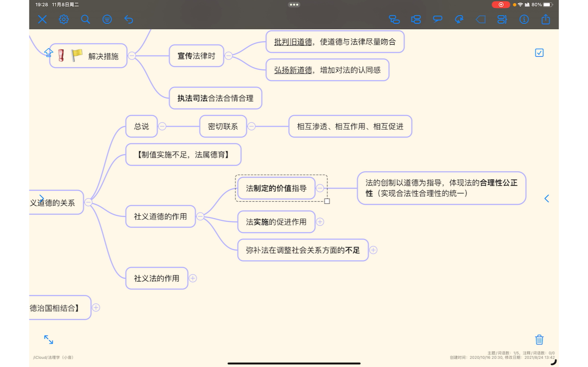Collapse the 宣传法律时 branch
The height and width of the screenshot is (367, 588).
pos(228,55)
